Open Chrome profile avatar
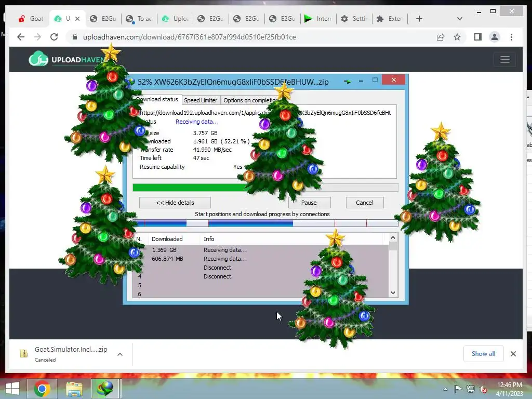 click(495, 37)
